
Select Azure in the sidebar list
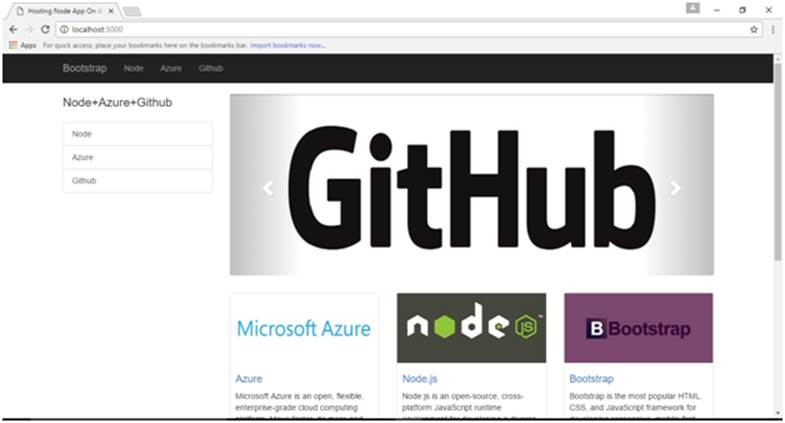point(138,157)
